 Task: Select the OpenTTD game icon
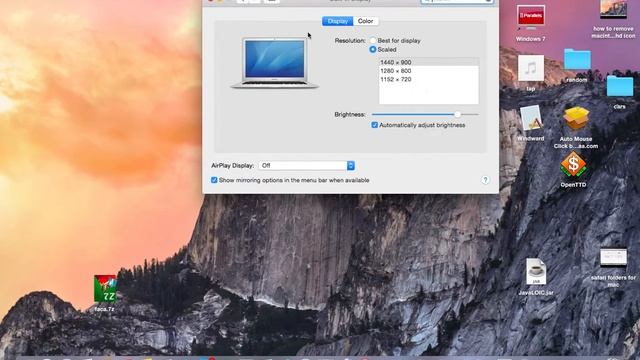pyautogui.click(x=573, y=165)
